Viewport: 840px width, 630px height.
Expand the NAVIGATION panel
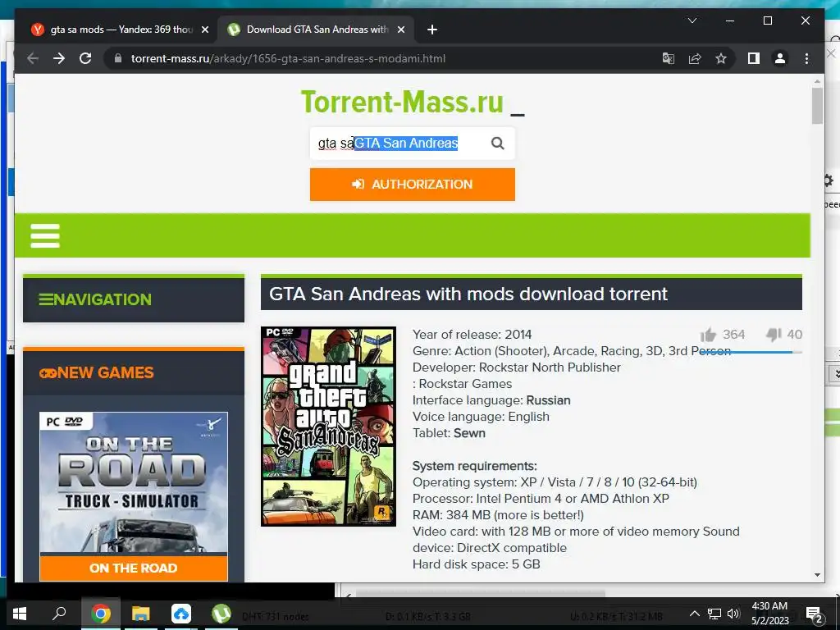(134, 299)
